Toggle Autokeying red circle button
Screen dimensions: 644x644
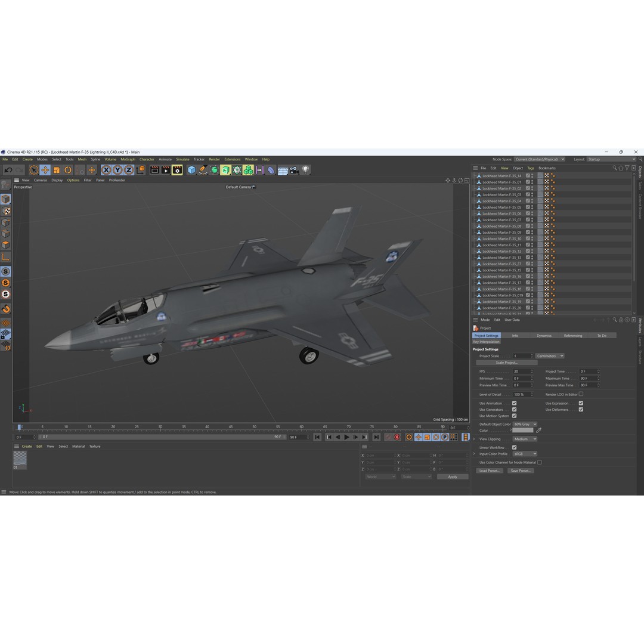click(x=397, y=437)
